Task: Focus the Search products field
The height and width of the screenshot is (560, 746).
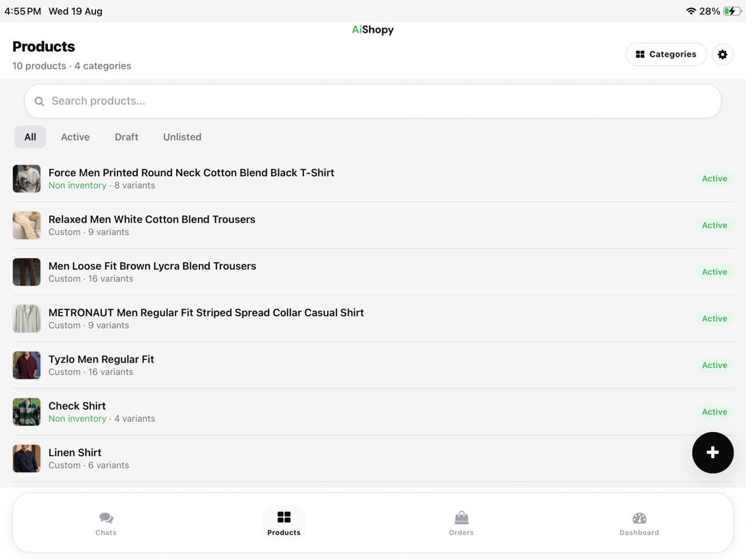Action: (372, 101)
